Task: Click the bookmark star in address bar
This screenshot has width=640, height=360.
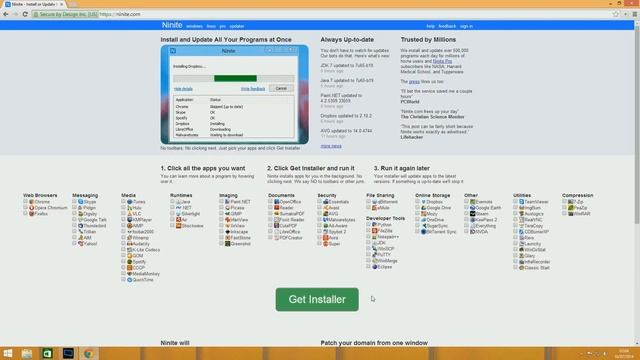Action: pyautogui.click(x=616, y=14)
